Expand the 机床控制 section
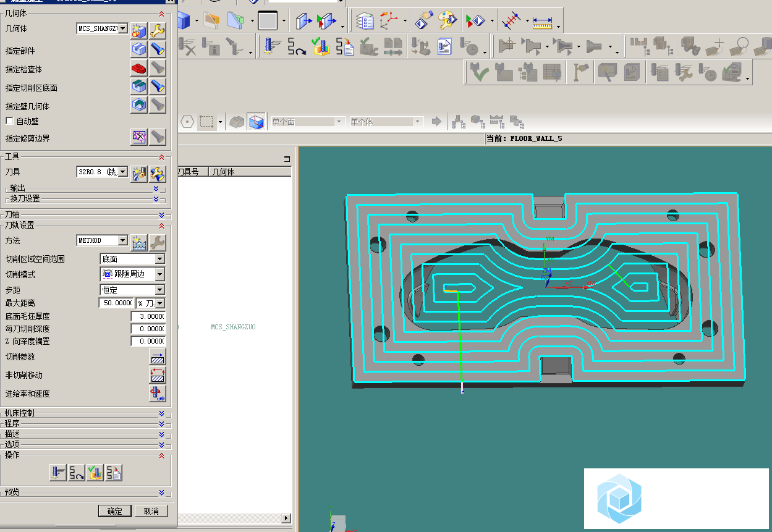Image resolution: width=772 pixels, height=532 pixels. click(x=161, y=413)
